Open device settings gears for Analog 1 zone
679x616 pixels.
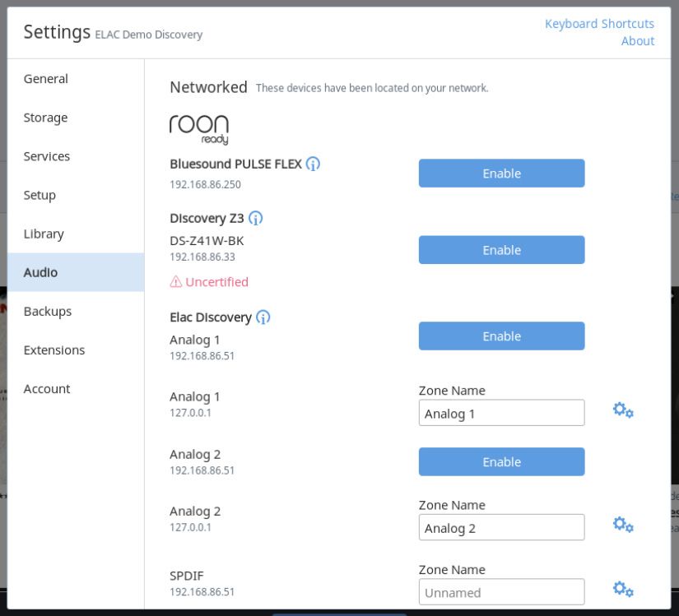pos(623,410)
